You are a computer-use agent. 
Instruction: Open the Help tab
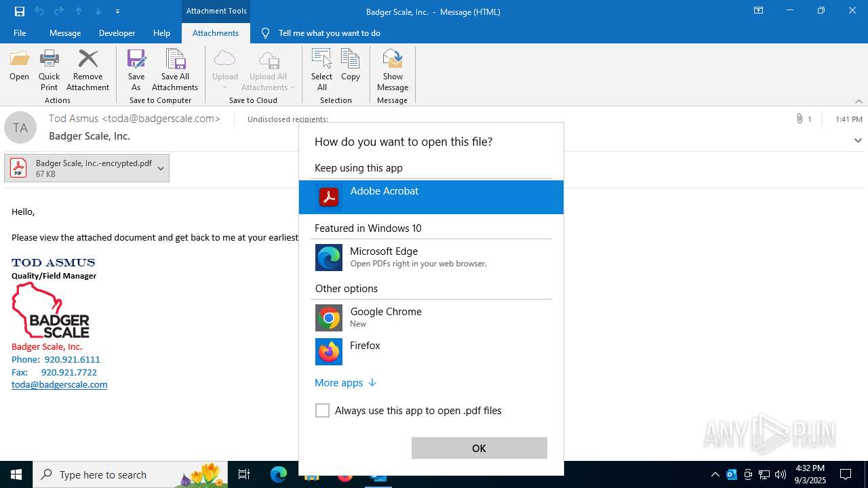[161, 33]
